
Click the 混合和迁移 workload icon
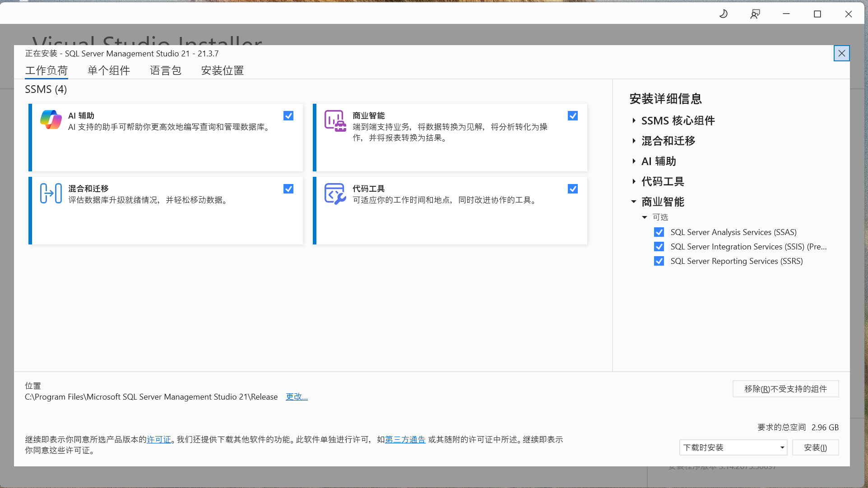pyautogui.click(x=51, y=193)
